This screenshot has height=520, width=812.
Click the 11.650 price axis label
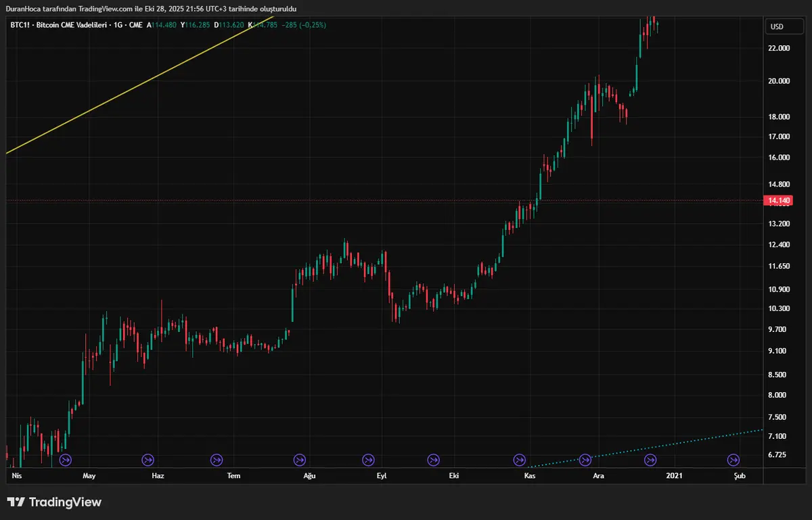pos(779,266)
